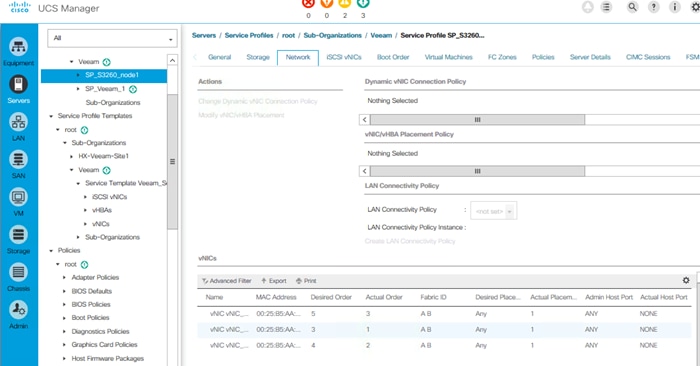
Task: Sort by Fabric ID column header
Action: [x=433, y=297]
